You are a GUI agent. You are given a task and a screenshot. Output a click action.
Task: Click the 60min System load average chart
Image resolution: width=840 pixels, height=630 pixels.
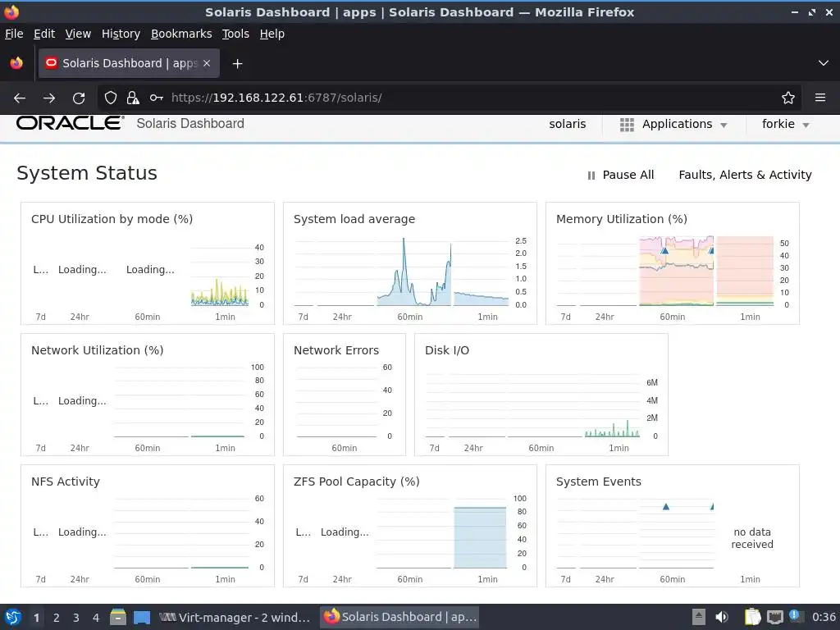click(413, 272)
